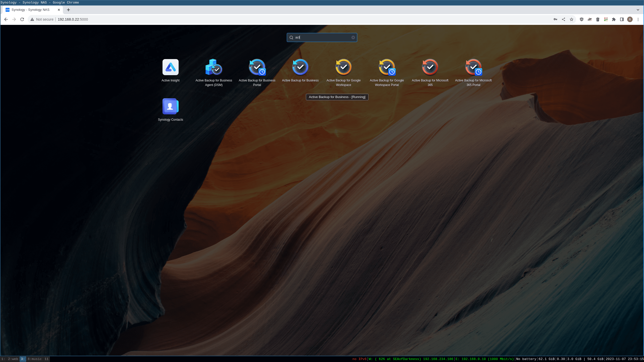Viewport: 644px width, 362px height.
Task: Open the extension icon right of the shield
Action: tap(590, 19)
